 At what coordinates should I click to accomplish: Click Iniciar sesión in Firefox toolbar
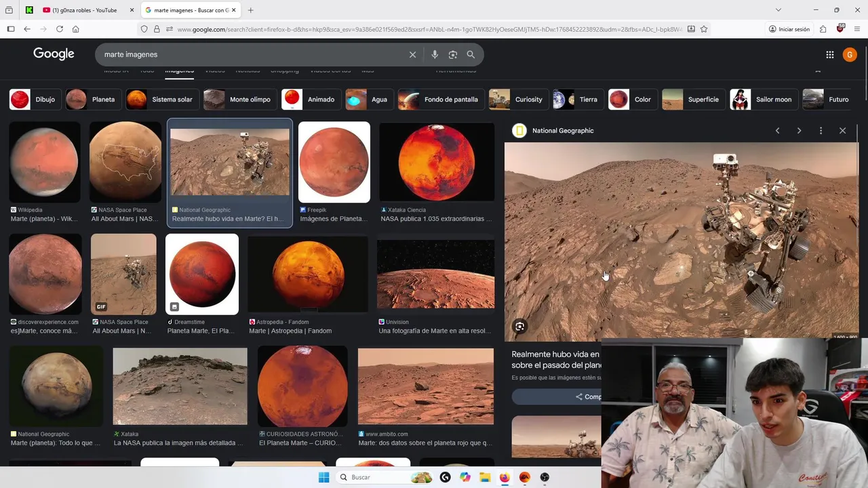(x=789, y=29)
